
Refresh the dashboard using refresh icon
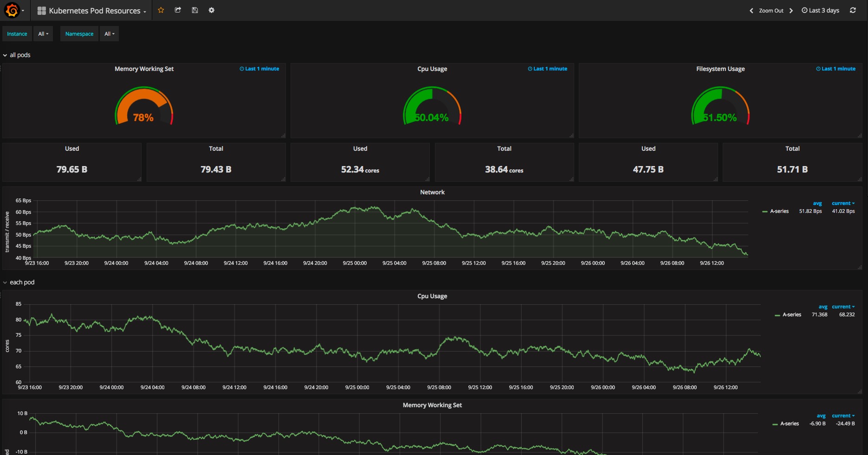click(853, 10)
